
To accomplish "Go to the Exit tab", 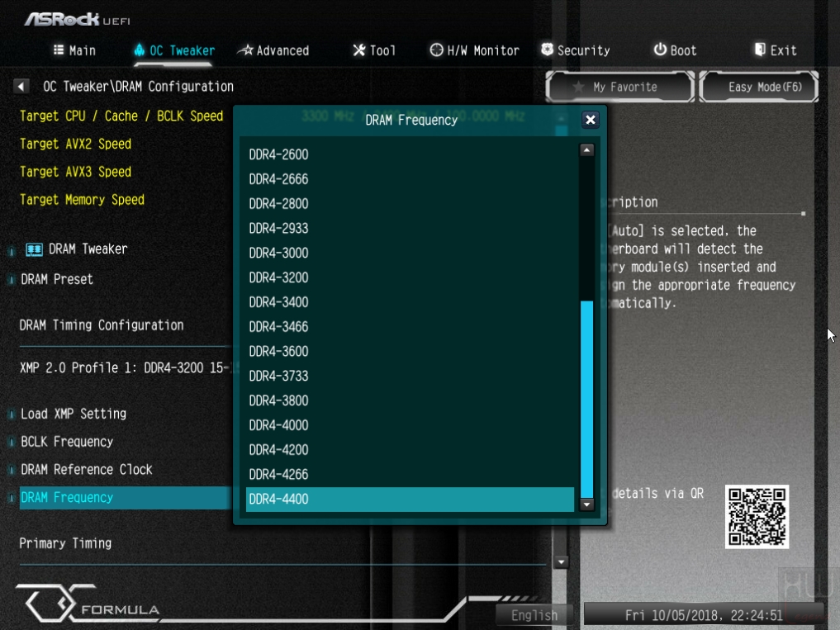I will point(776,50).
